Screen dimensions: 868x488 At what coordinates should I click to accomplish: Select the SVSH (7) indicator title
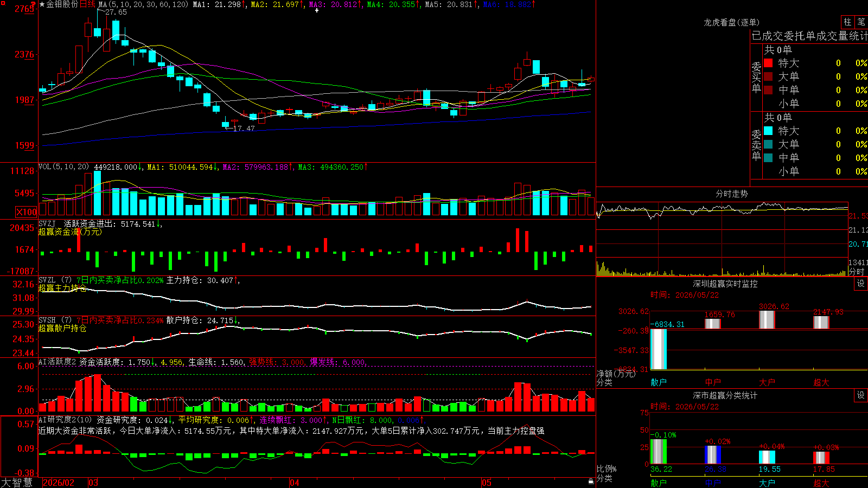[55, 320]
